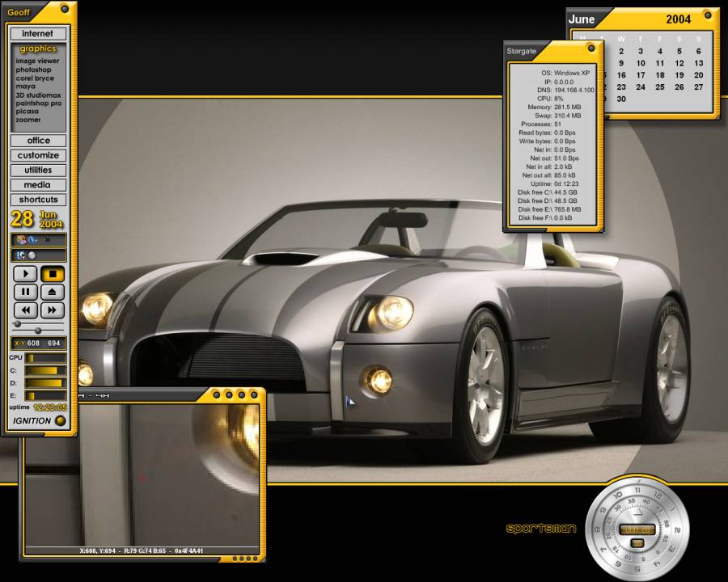Select date 30 in the calendar
This screenshot has height=582, width=728.
[x=621, y=99]
